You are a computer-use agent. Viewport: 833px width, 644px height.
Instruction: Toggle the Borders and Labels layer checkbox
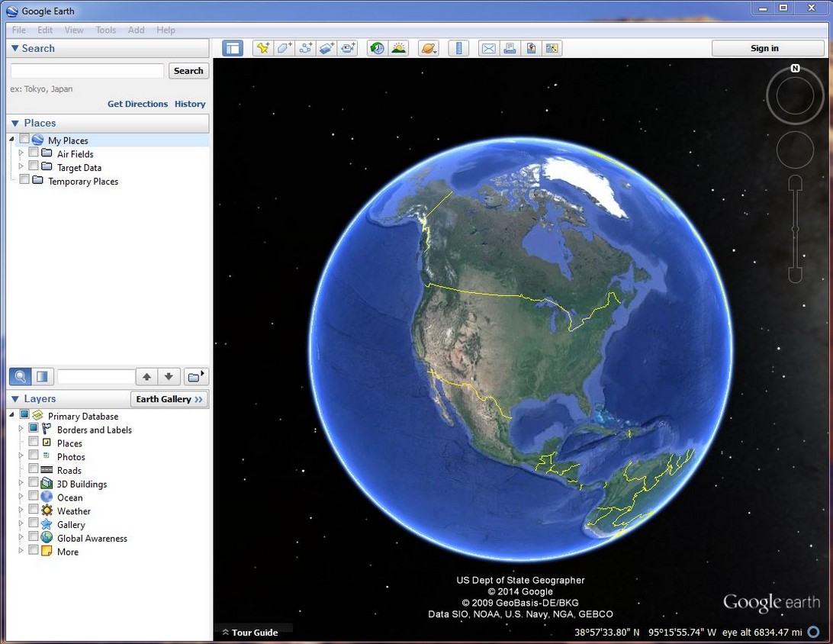tap(34, 428)
